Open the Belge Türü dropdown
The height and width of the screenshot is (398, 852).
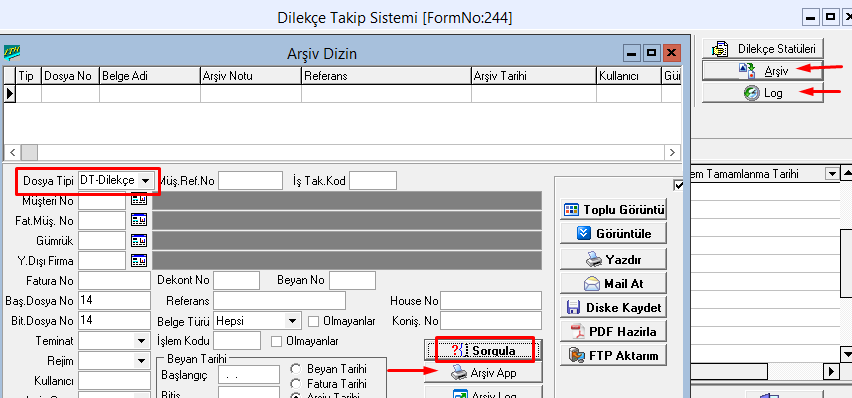(x=292, y=321)
